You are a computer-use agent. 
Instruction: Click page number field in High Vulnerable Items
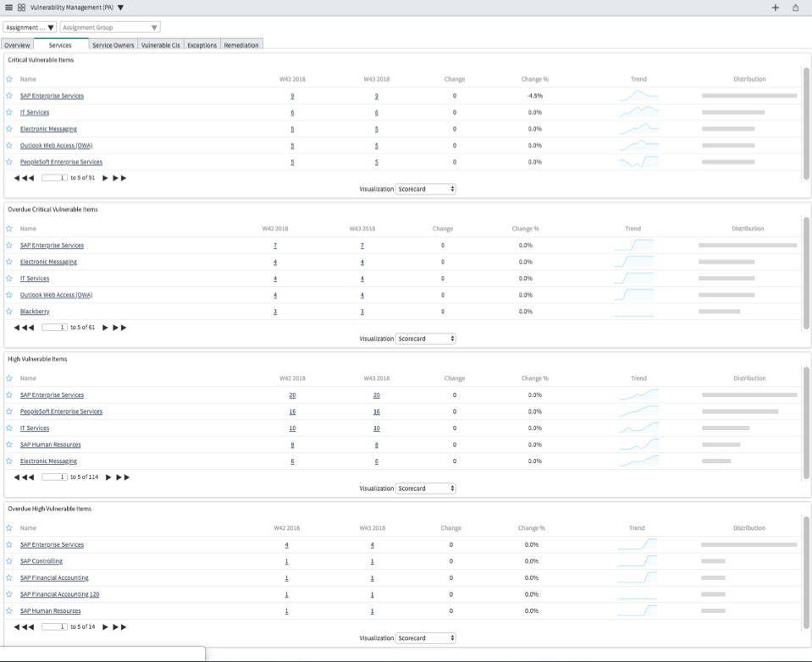pos(54,477)
